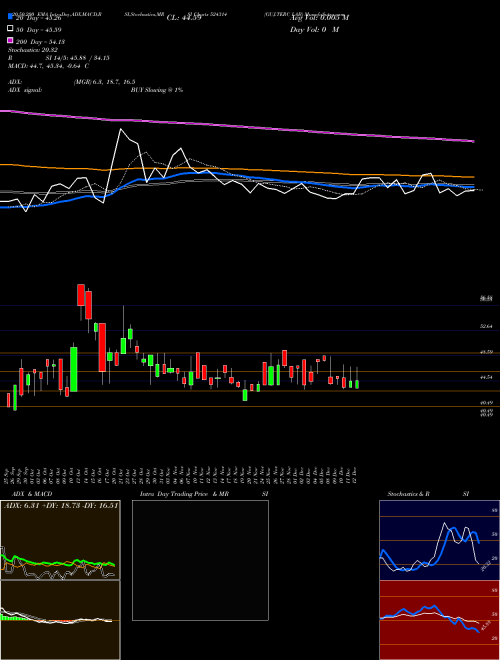
Task: Click the '(MGR) 6.3, 18.7, 16.5' ADX values
Action: [104, 82]
